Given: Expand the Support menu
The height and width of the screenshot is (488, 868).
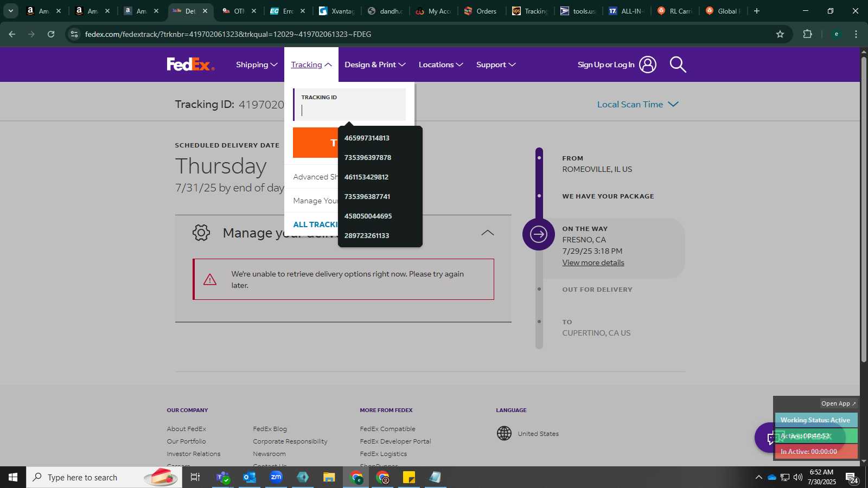Looking at the screenshot, I should 496,65.
